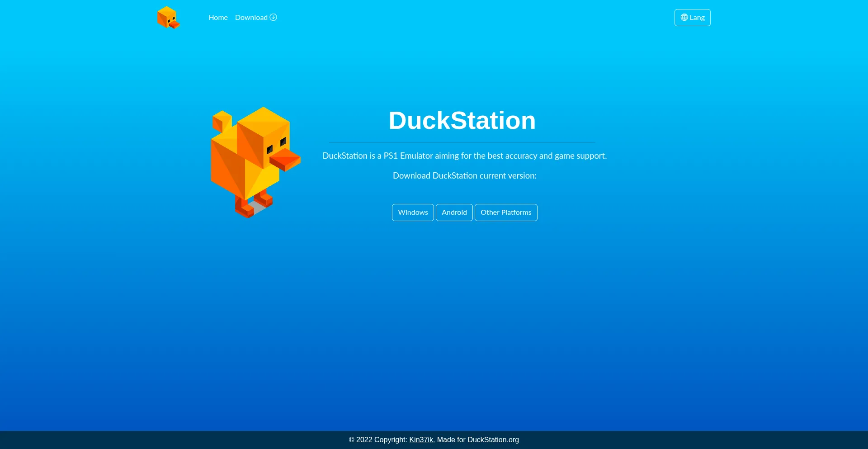The width and height of the screenshot is (868, 449).
Task: Click the divider line under the heading
Action: (x=462, y=142)
